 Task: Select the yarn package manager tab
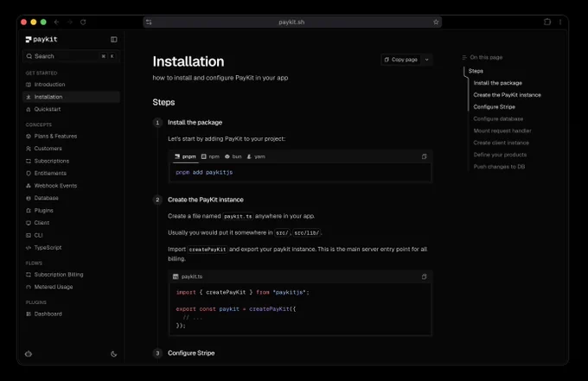click(x=256, y=156)
